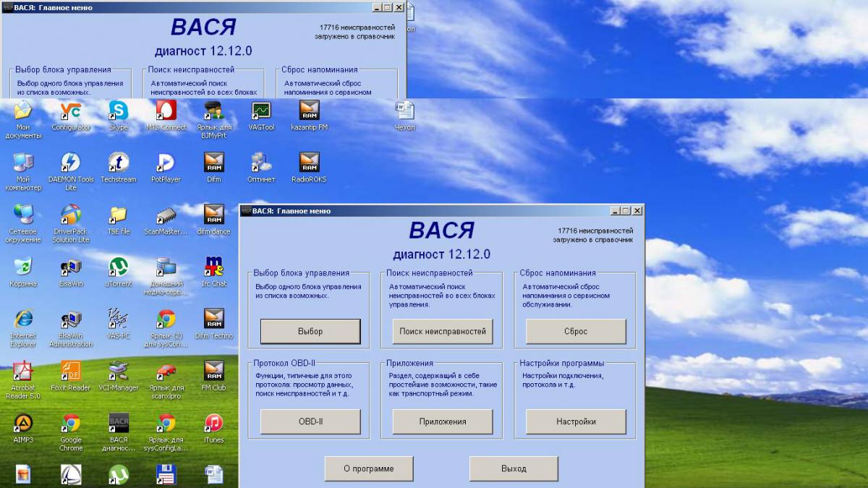The width and height of the screenshot is (868, 488).
Task: Open the VAGTool desktop icon
Action: click(261, 115)
